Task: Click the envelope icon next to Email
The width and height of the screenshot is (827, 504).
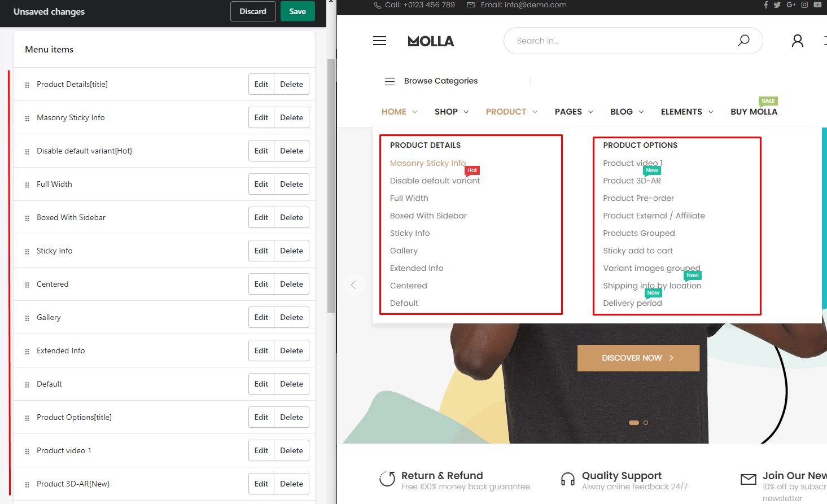Action: pos(471,5)
